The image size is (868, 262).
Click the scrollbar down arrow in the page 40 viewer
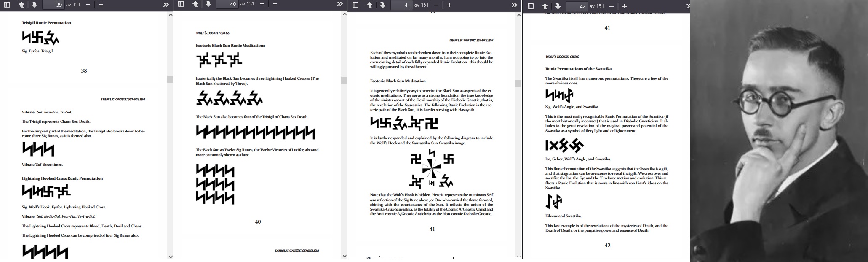(344, 256)
